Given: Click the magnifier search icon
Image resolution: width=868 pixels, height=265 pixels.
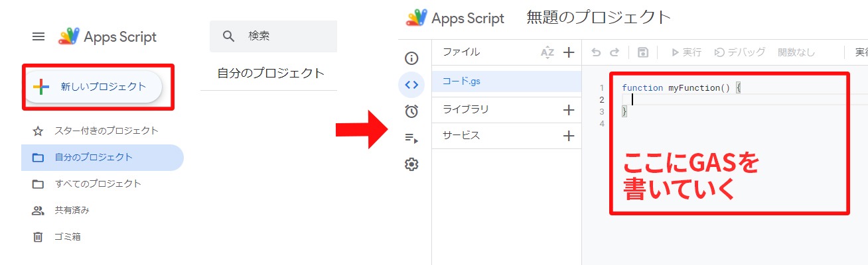Looking at the screenshot, I should (x=229, y=36).
